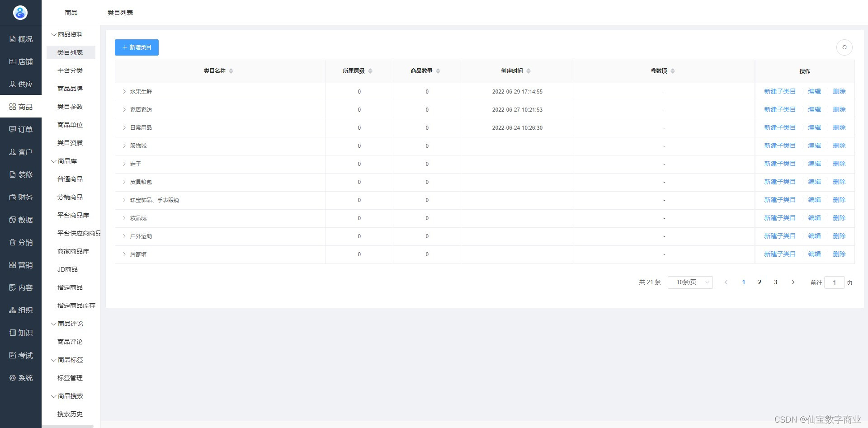Collapse the 商品评论 menu group
The width and height of the screenshot is (868, 428).
(67, 324)
